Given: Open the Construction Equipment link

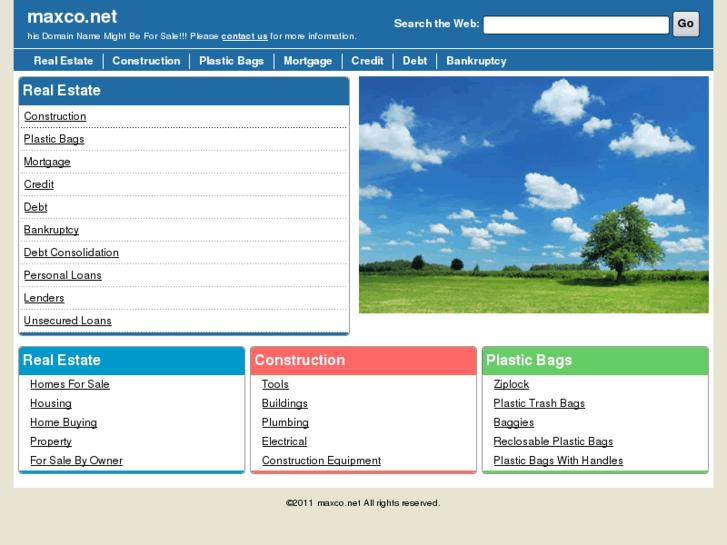Looking at the screenshot, I should tap(321, 461).
